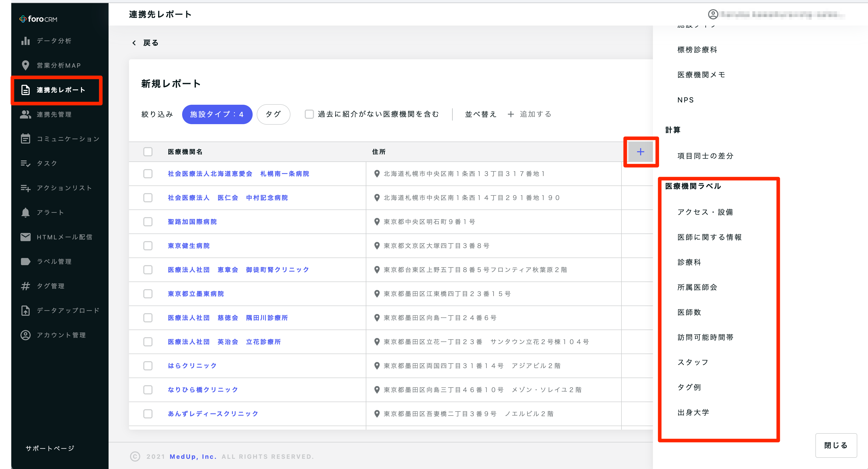
Task: Open the 施設タイプ：4 filter chip
Action: pos(217,114)
